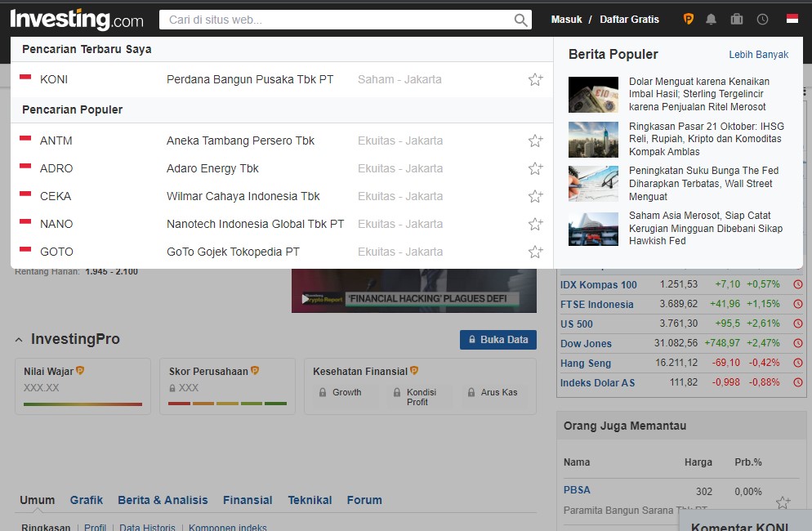The image size is (812, 531).
Task: Click clock icon in IDX Kompas 100 row
Action: click(798, 284)
